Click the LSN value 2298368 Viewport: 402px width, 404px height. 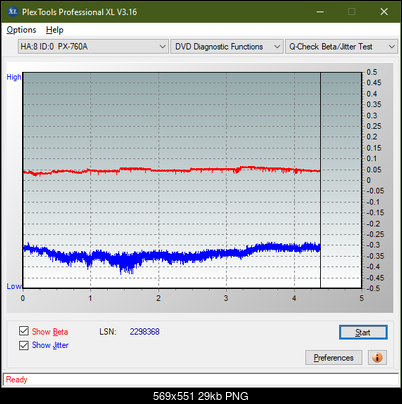[x=145, y=332]
